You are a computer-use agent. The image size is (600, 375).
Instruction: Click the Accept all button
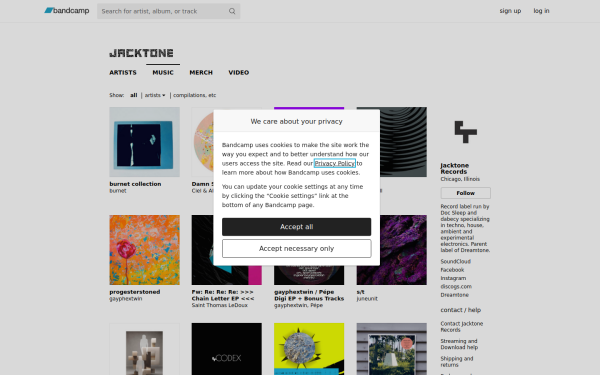coord(297,227)
